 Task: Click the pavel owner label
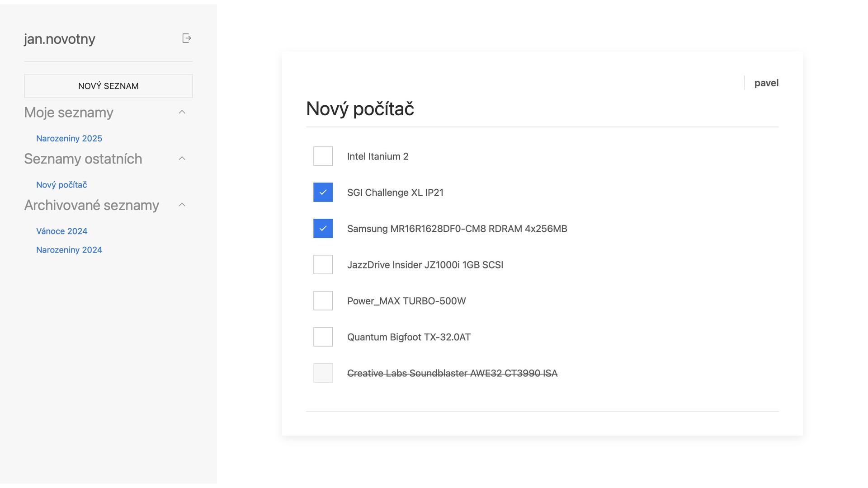(766, 83)
